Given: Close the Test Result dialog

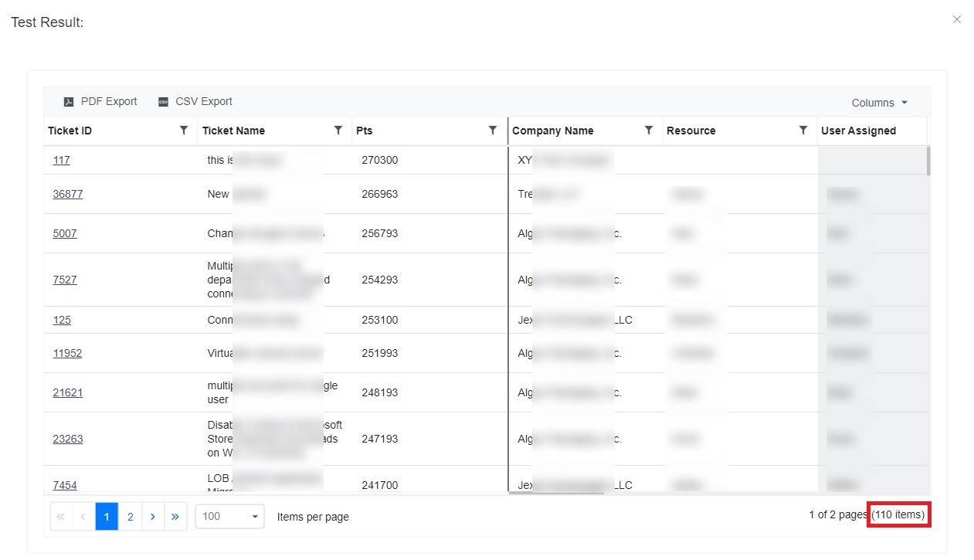Looking at the screenshot, I should click(x=956, y=20).
